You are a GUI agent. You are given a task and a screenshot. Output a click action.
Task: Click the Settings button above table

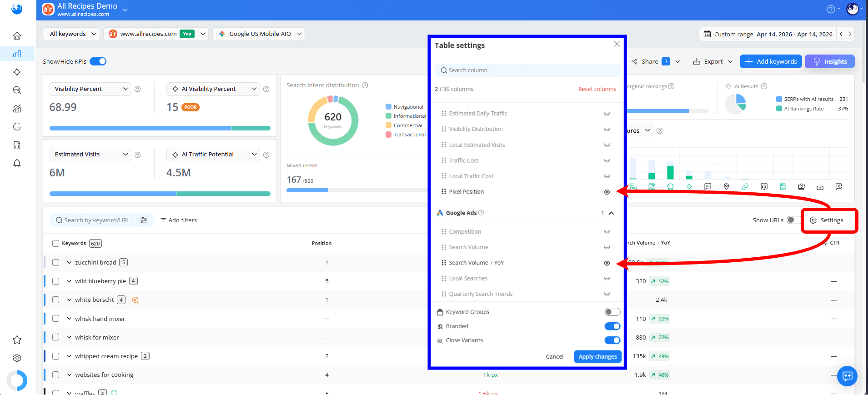[x=827, y=220]
